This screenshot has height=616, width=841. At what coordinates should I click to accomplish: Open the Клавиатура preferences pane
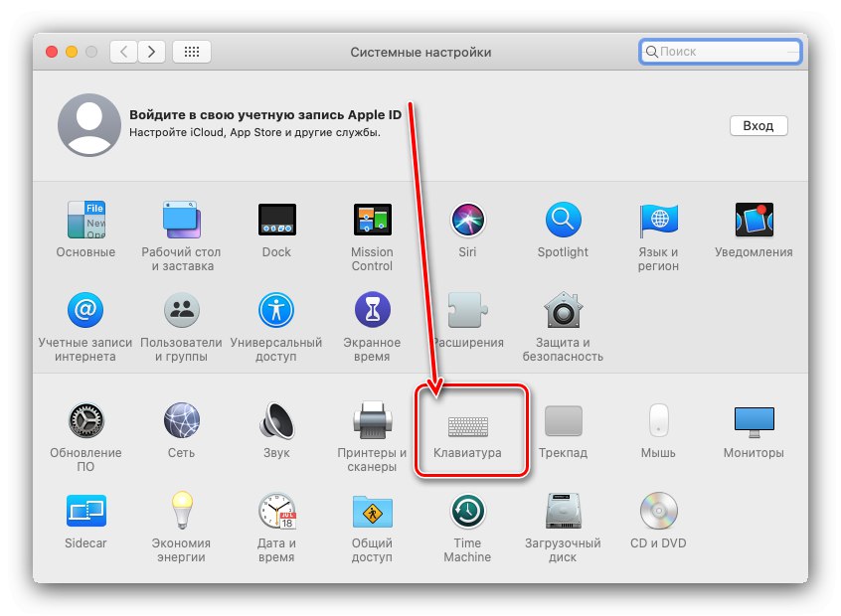coord(467,421)
